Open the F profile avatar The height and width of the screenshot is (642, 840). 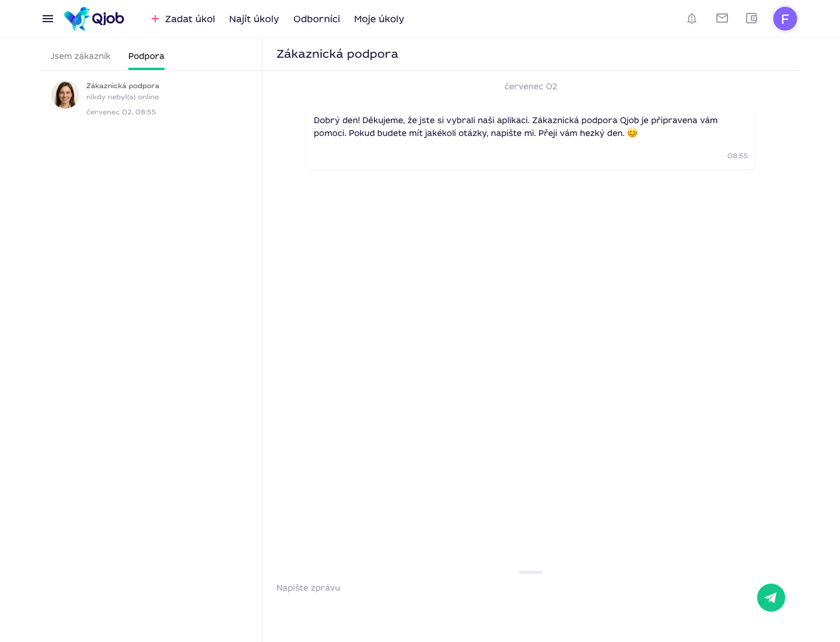785,19
